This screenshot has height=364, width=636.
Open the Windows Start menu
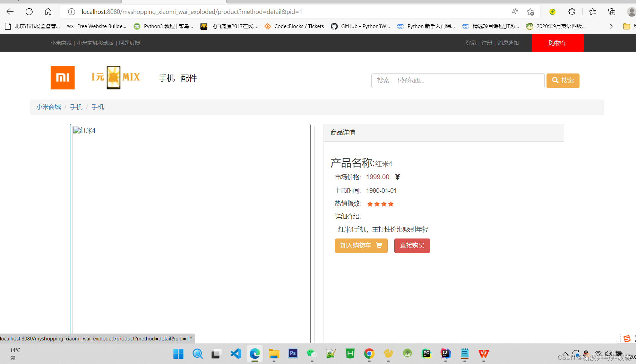coord(178,354)
